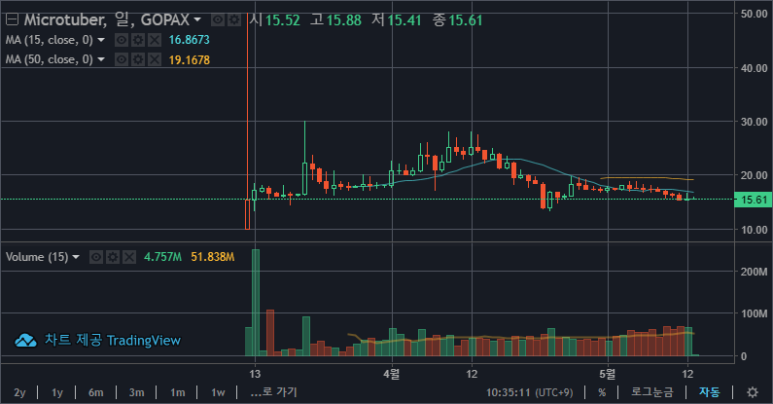Image resolution: width=773 pixels, height=404 pixels.
Task: Select the 6m time range
Action: 96,392
